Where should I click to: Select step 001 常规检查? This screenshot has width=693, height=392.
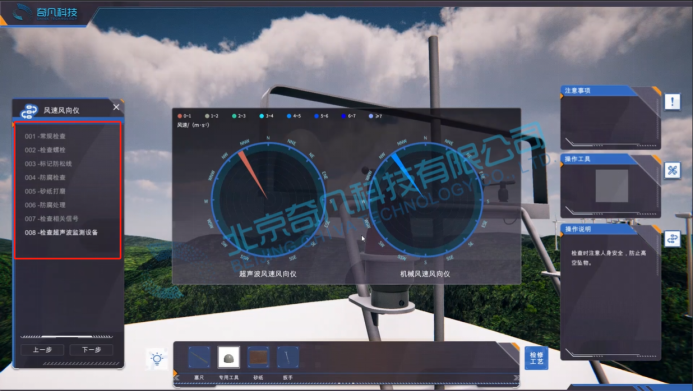pyautogui.click(x=45, y=136)
